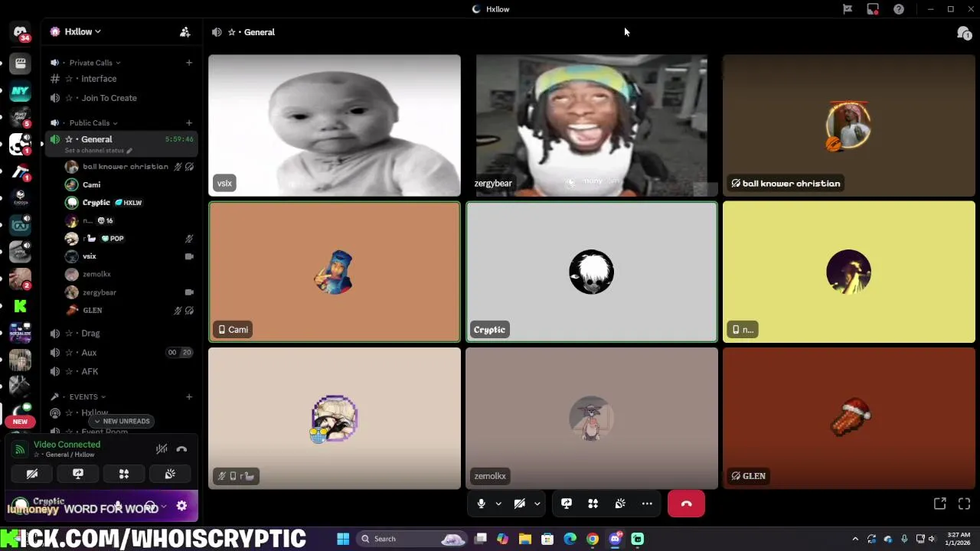Focus the zergybear video tile
Image resolution: width=980 pixels, height=551 pixels.
point(592,126)
